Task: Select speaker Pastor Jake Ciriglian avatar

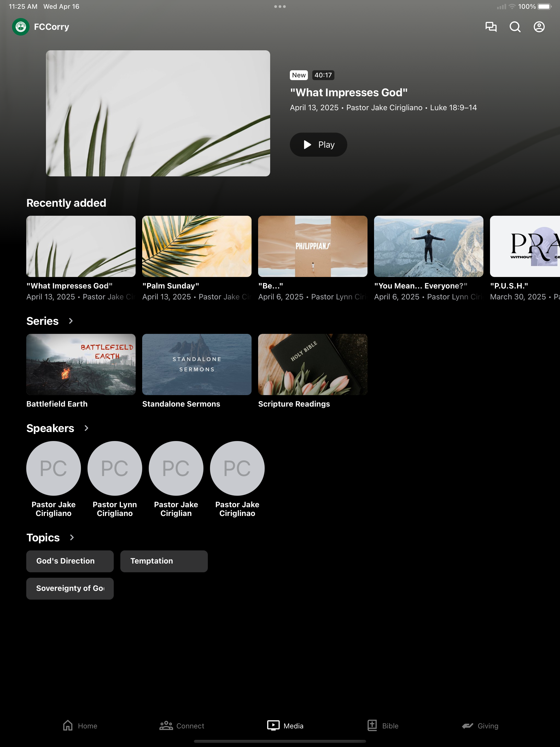Action: tap(176, 468)
